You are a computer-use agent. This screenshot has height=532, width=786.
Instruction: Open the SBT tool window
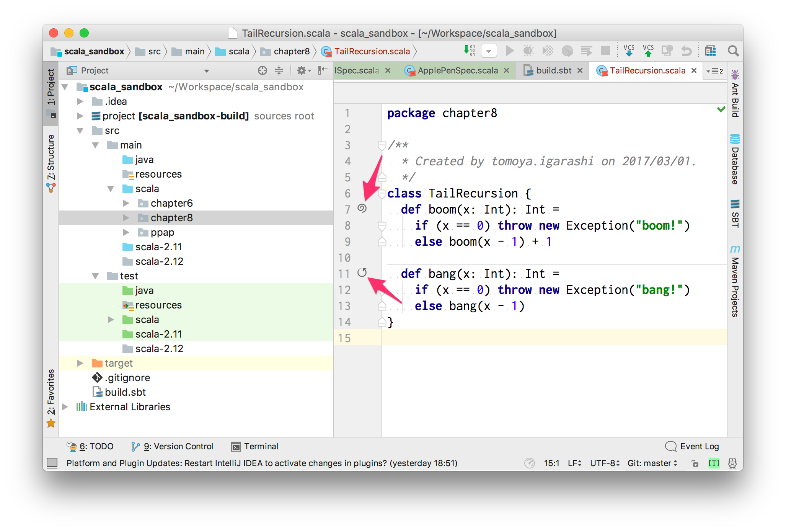click(735, 214)
